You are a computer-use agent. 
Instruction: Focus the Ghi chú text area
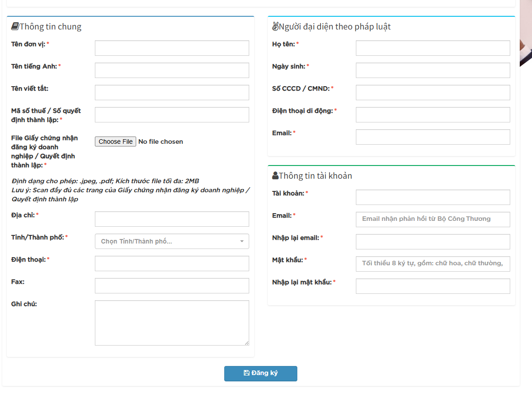click(x=172, y=323)
